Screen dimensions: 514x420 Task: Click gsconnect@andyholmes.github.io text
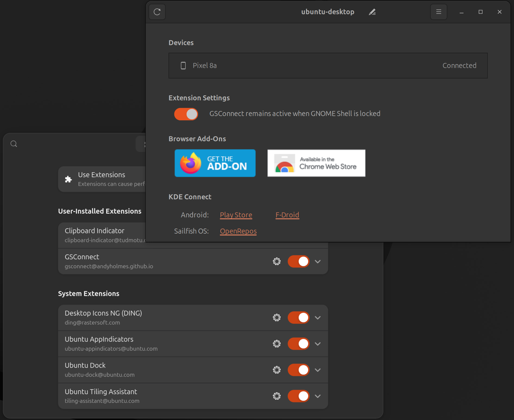click(x=109, y=266)
